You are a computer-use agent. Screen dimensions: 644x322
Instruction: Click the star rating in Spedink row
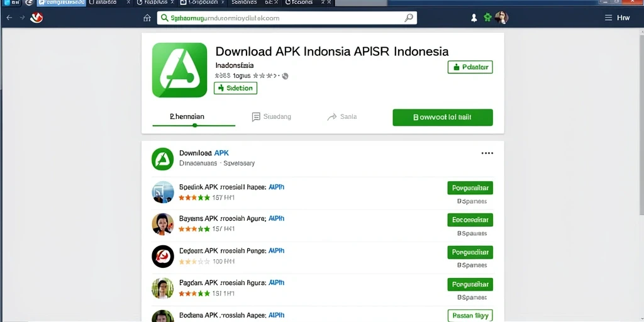click(x=194, y=197)
